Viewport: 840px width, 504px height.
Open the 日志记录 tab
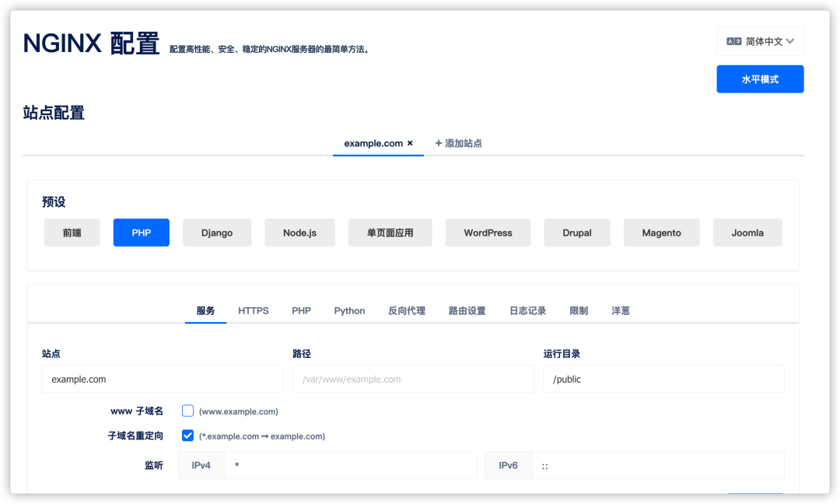coord(527,310)
